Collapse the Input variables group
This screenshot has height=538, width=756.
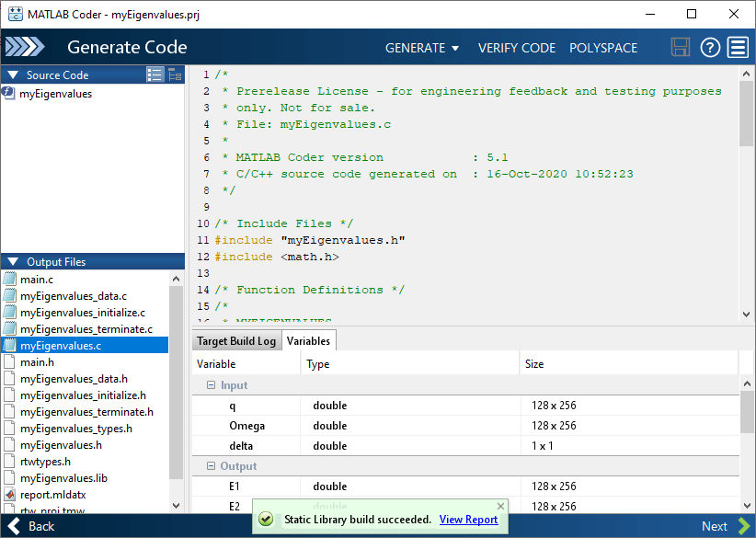[211, 385]
